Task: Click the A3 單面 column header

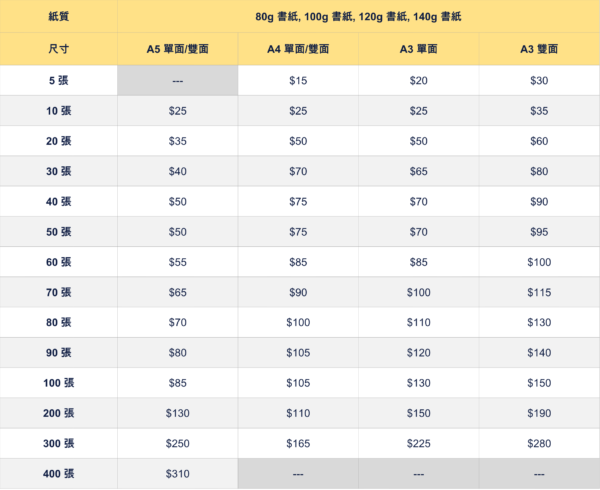Action: click(419, 49)
